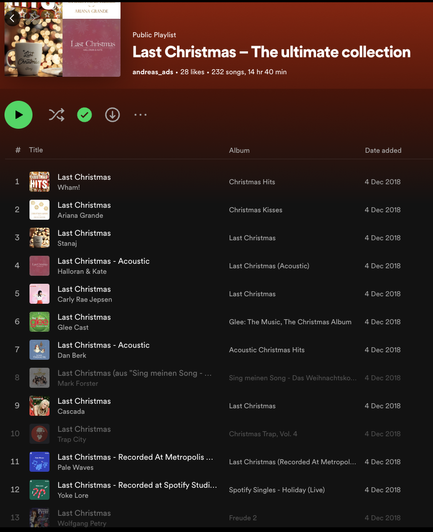Screen dimensions: 433x532
Task: Open album Sing meinen Song - Das Weihnachtsko...
Action: pos(293,378)
